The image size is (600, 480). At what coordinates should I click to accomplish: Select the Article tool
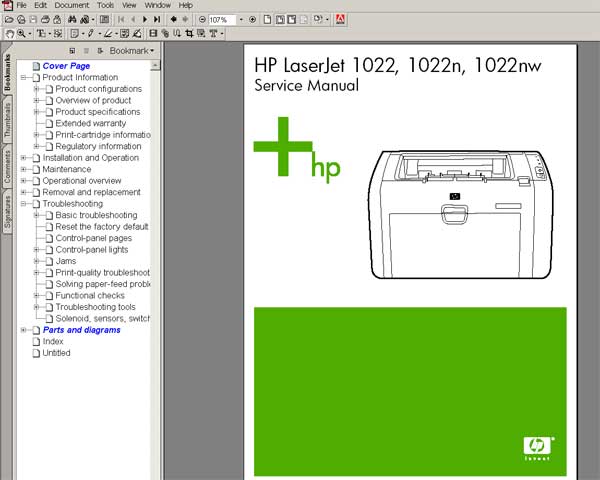tap(177, 34)
